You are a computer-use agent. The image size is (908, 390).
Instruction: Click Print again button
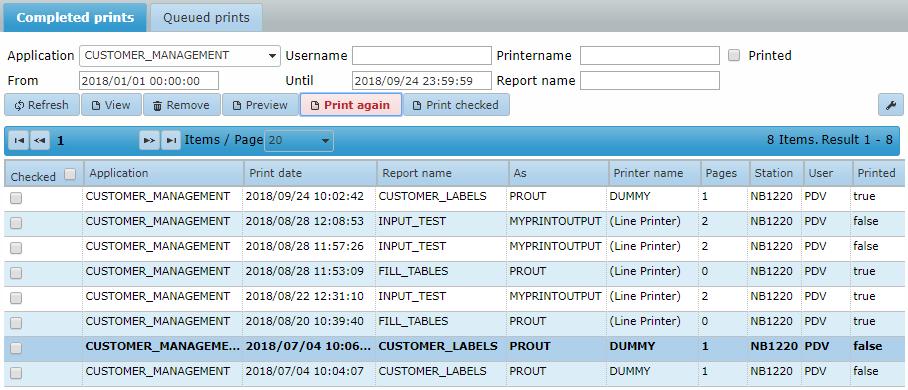tap(351, 105)
